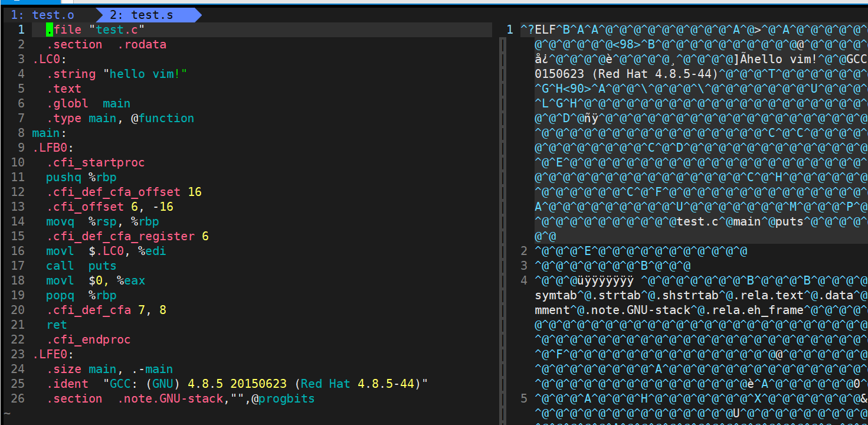
Task: Click the 'popq %rbp' instruction
Action: [81, 295]
